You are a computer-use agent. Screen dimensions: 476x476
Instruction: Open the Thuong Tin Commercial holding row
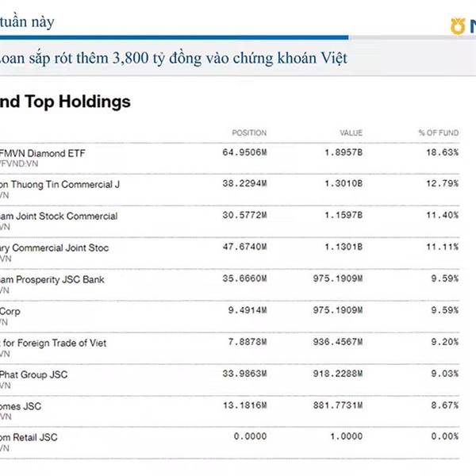coord(229,190)
